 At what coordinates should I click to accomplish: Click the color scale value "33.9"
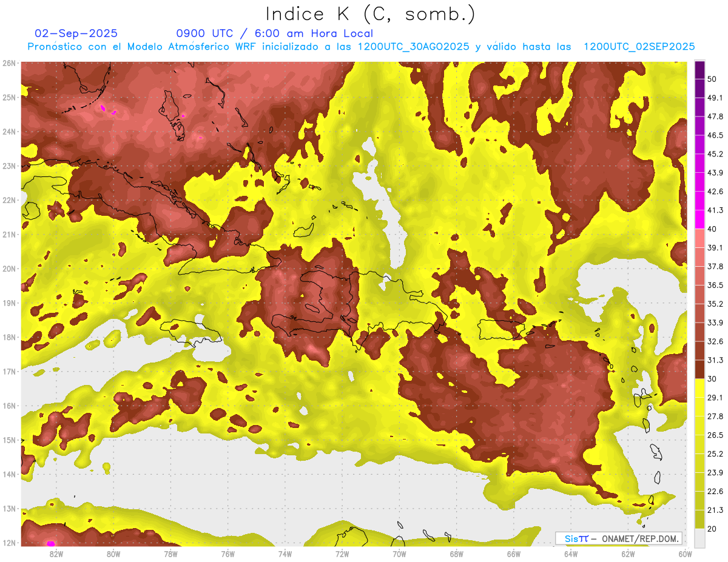pos(715,323)
